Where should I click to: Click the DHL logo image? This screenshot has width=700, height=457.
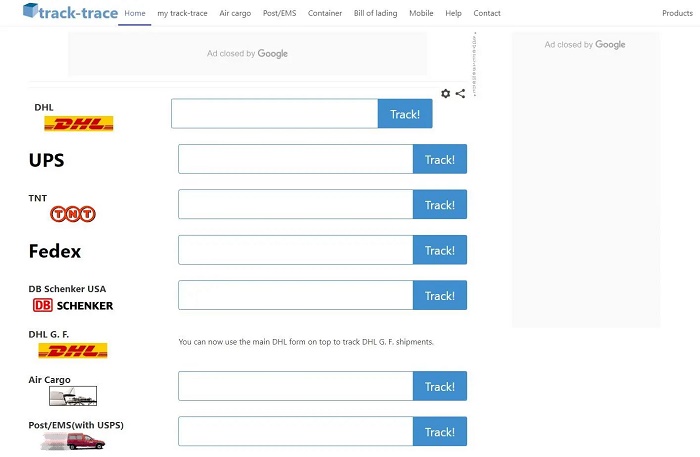pyautogui.click(x=79, y=123)
